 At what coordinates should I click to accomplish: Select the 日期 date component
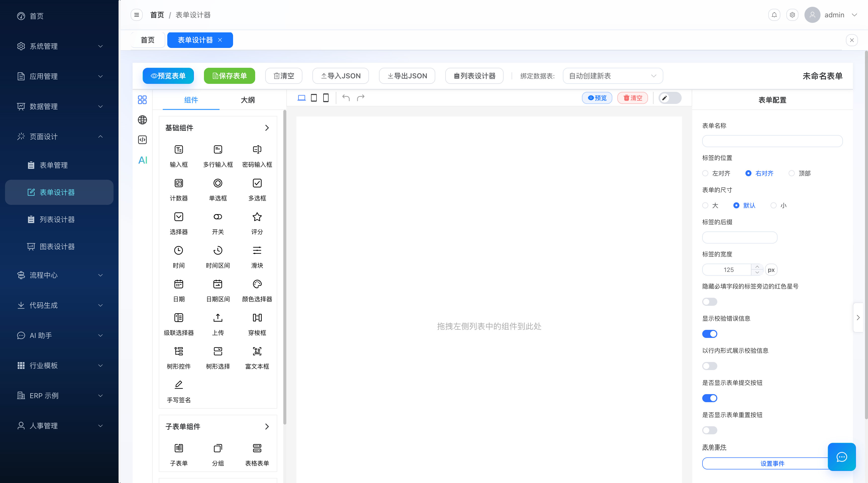point(179,291)
